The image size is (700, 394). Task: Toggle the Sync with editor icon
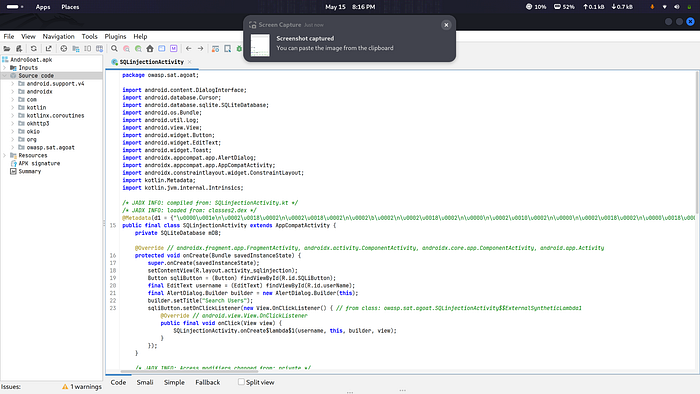point(64,49)
